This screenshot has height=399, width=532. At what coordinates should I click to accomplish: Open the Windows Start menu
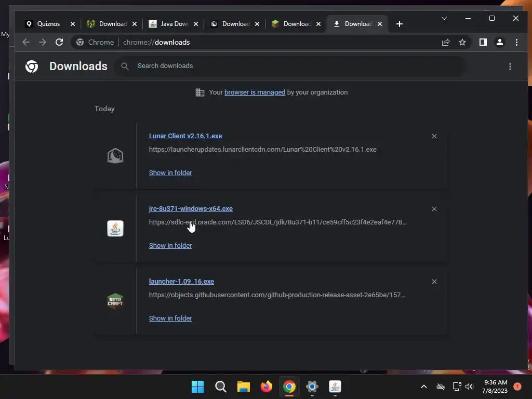(x=197, y=387)
